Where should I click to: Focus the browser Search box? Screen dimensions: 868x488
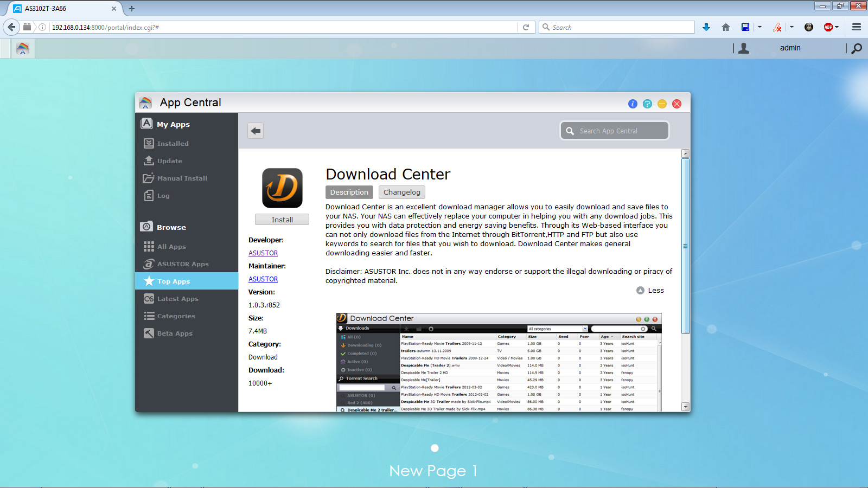tap(617, 27)
